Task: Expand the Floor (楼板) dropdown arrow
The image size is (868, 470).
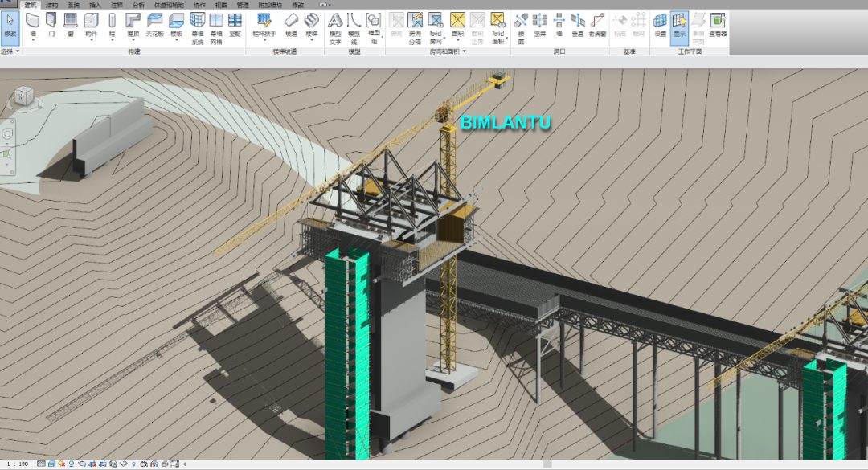Action: (176, 40)
